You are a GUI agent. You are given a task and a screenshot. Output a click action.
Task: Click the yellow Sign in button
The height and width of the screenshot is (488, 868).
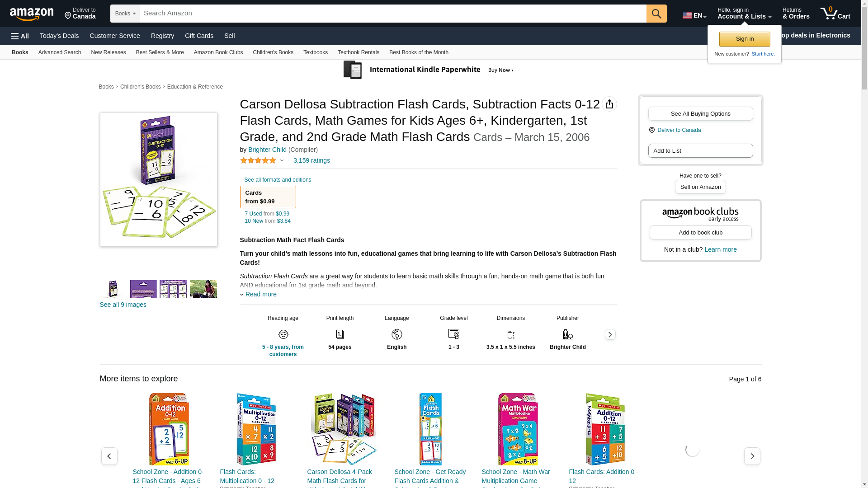coord(745,39)
